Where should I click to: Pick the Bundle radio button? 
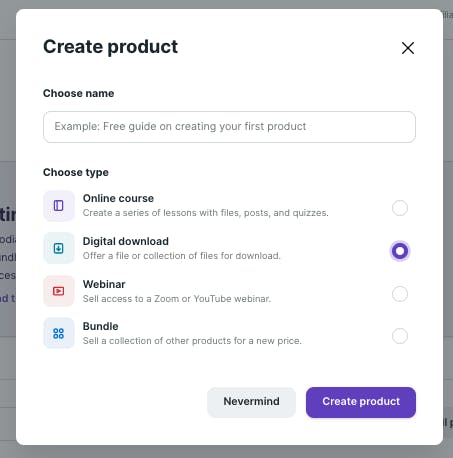[x=400, y=336]
